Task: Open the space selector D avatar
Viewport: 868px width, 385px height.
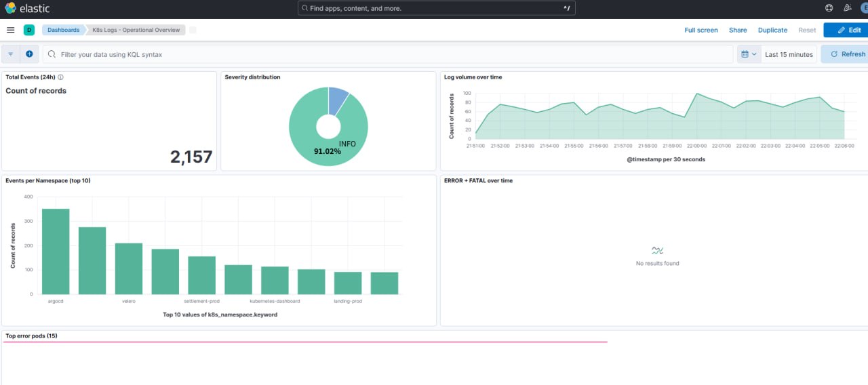Action: pyautogui.click(x=29, y=30)
